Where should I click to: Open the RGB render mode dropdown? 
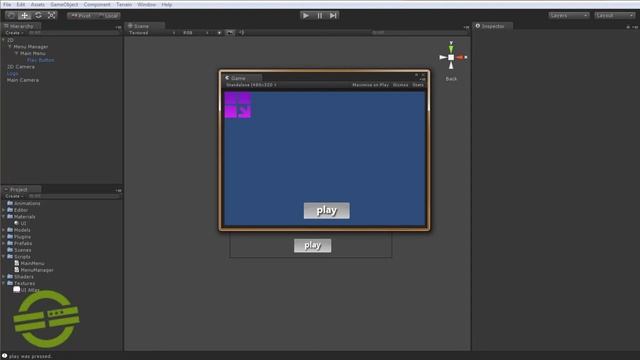(195, 33)
